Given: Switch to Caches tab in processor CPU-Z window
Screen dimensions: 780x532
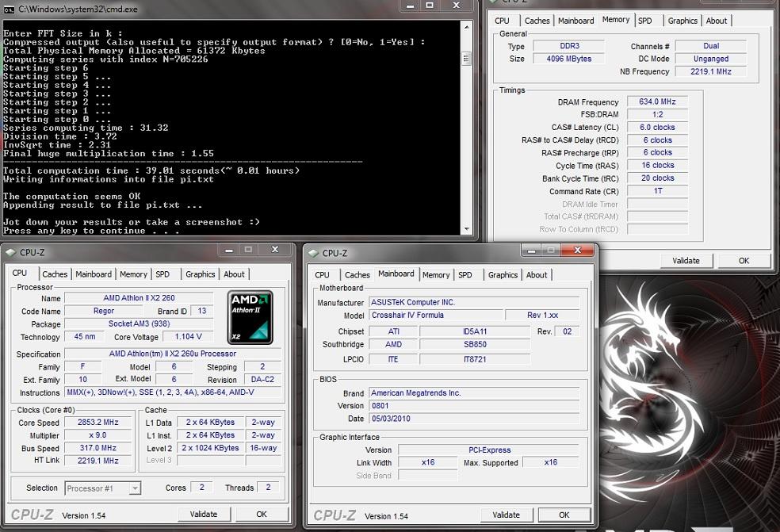Looking at the screenshot, I should 55,274.
